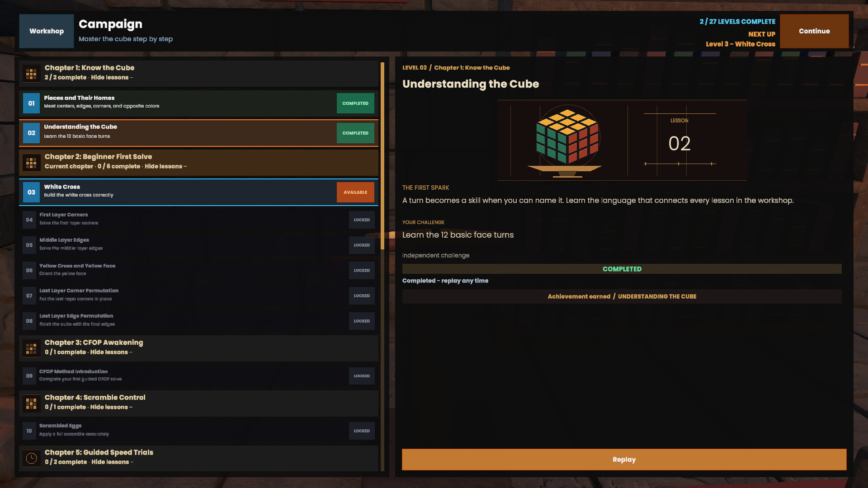Open the White Cross lesson row
Screen dimensions: 868x488
[x=198, y=192]
